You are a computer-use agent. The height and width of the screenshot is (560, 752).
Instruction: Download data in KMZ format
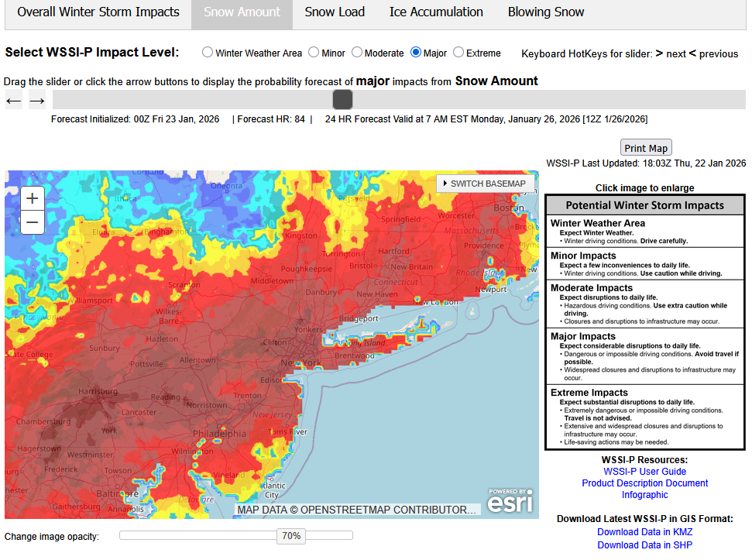coord(644,532)
